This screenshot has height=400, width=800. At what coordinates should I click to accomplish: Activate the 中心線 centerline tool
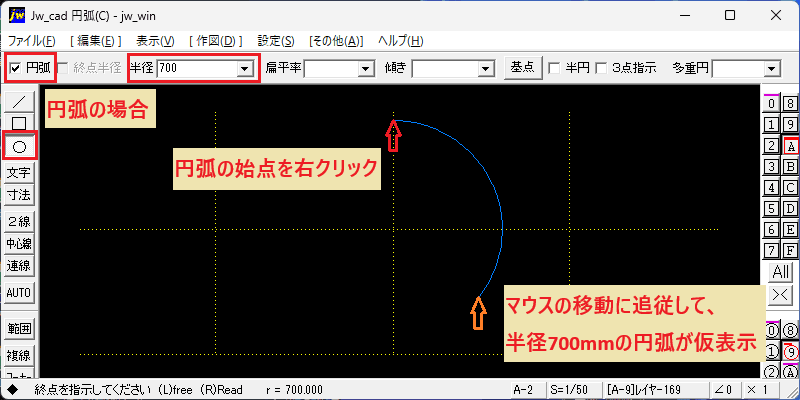tap(19, 244)
